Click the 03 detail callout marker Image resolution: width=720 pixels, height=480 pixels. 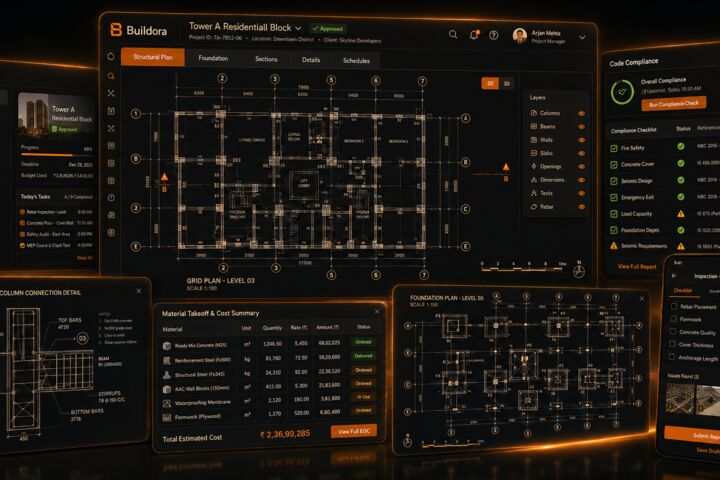click(82, 339)
